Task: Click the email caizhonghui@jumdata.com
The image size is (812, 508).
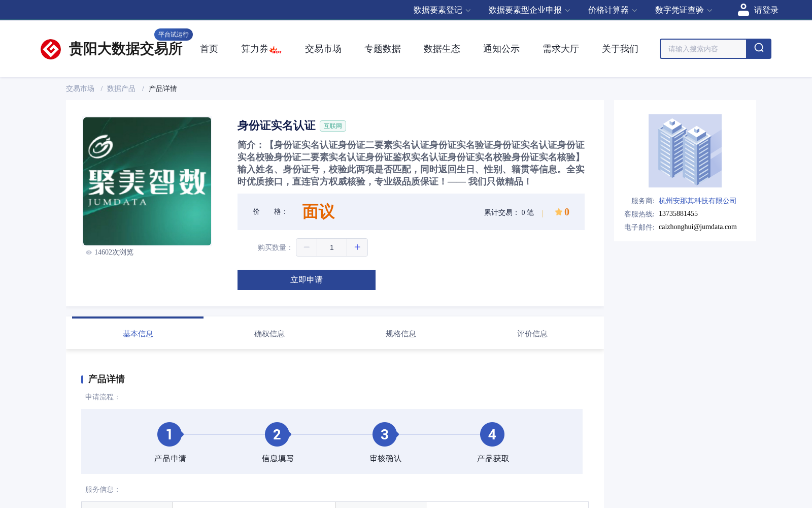Action: 698,227
